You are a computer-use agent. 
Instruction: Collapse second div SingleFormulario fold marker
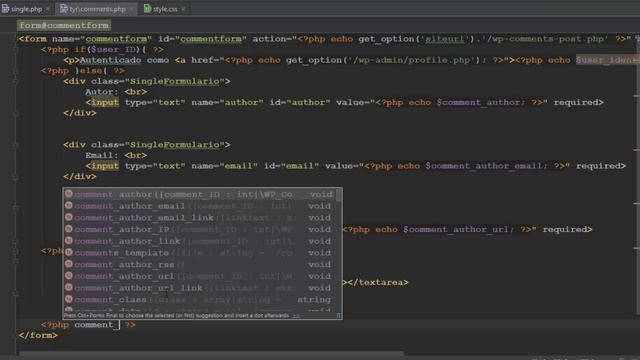(x=15, y=145)
